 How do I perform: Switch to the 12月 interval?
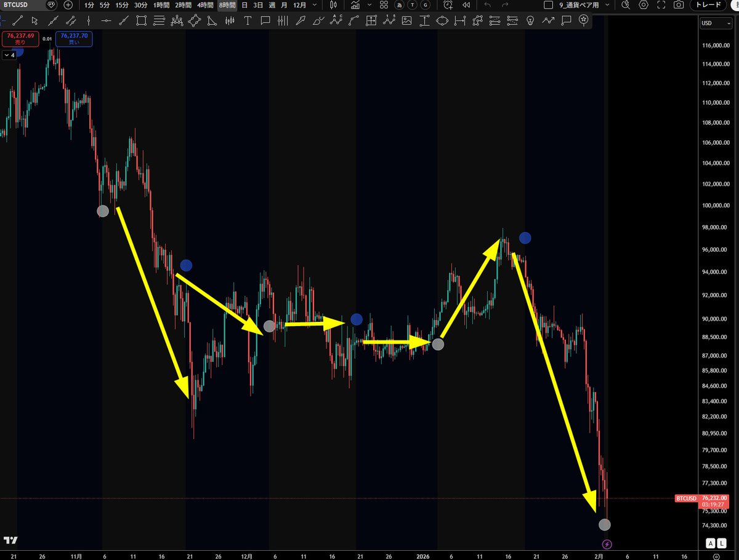(x=300, y=5)
